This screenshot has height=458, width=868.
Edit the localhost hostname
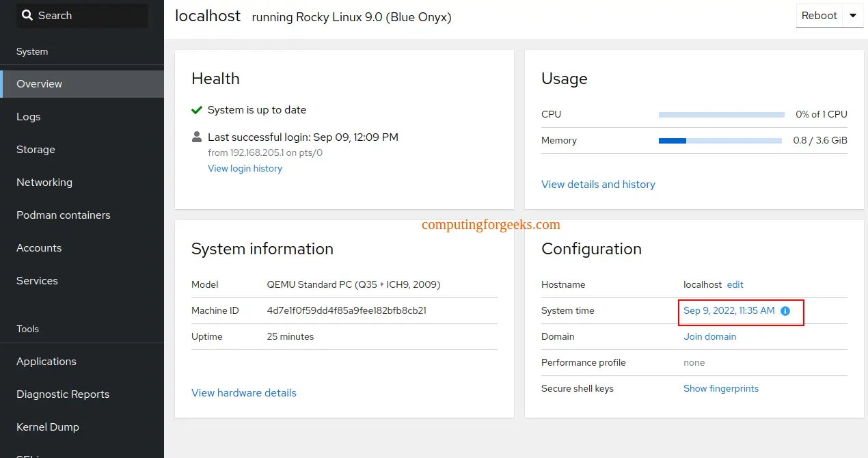[x=734, y=284]
